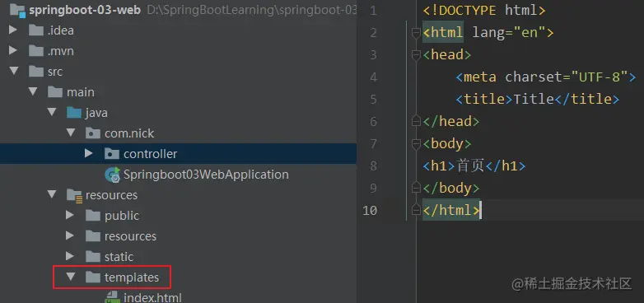The width and height of the screenshot is (644, 303).
Task: Expand the nested resources folder arrow
Action: pos(69,235)
